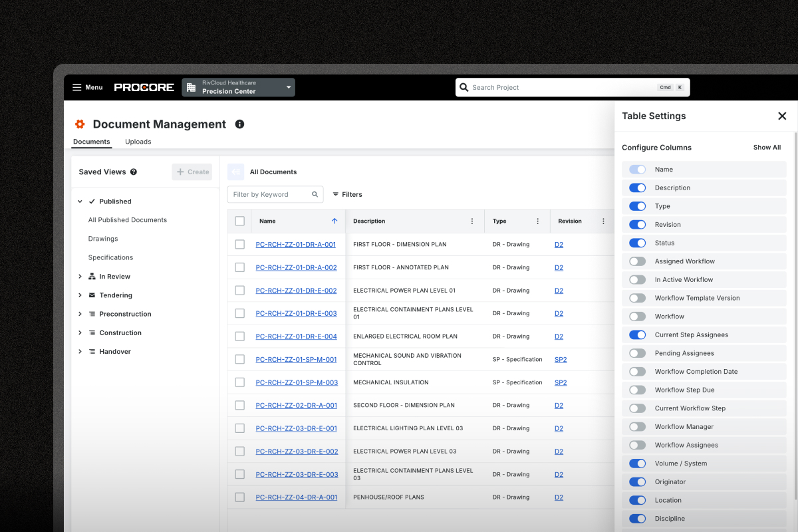The height and width of the screenshot is (532, 798).
Task: Check the PC-RCH-ZZ-01-DR-A-001 row checkbox
Action: click(240, 244)
